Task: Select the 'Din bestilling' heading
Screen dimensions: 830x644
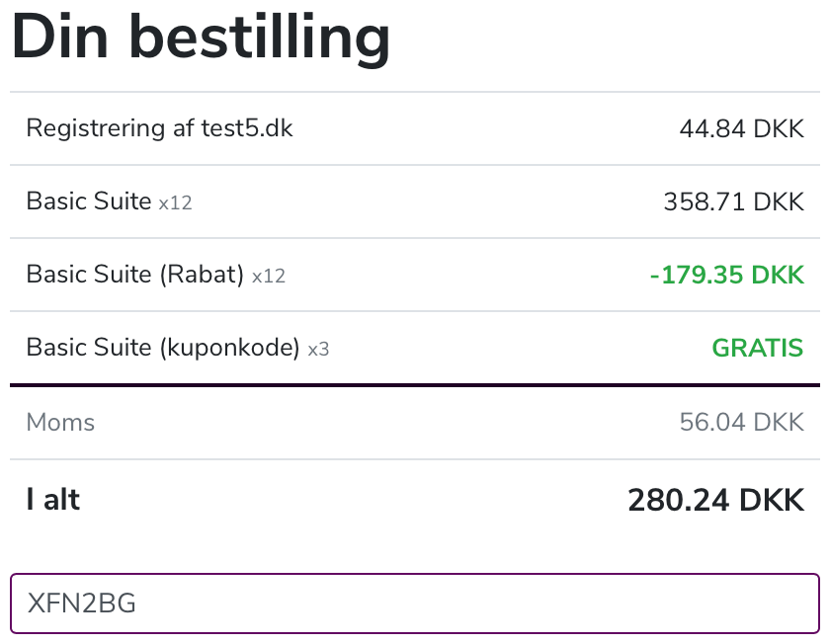Action: click(x=201, y=40)
